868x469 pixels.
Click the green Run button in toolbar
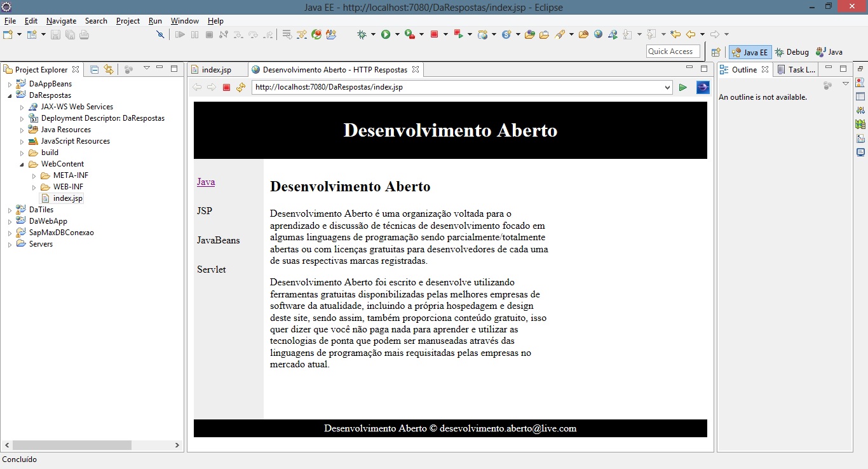pyautogui.click(x=385, y=34)
